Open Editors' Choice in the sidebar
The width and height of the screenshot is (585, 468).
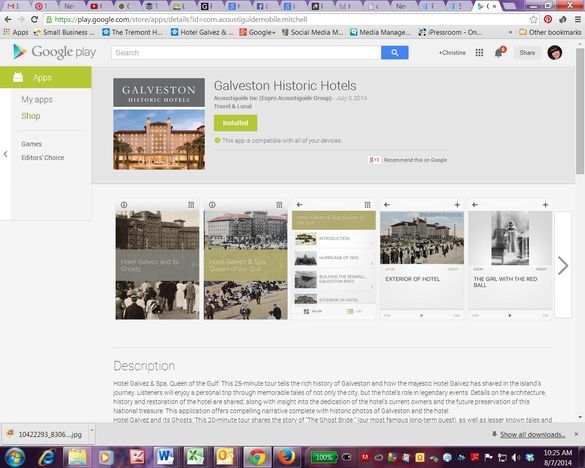(x=43, y=157)
